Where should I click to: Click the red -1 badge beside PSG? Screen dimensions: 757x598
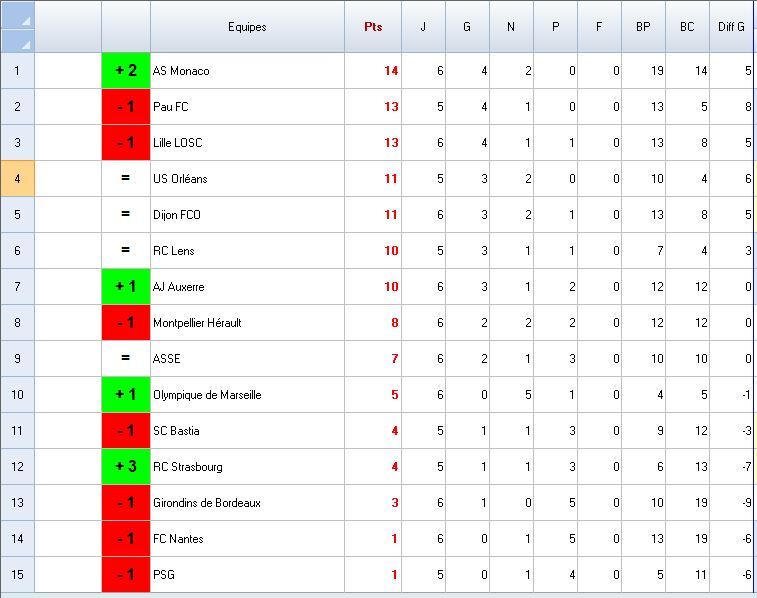coord(126,575)
